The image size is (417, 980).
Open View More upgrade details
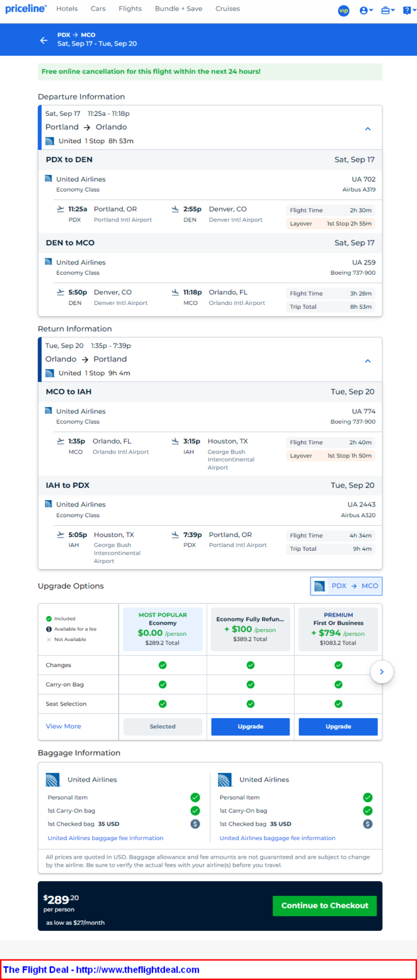[x=63, y=726]
